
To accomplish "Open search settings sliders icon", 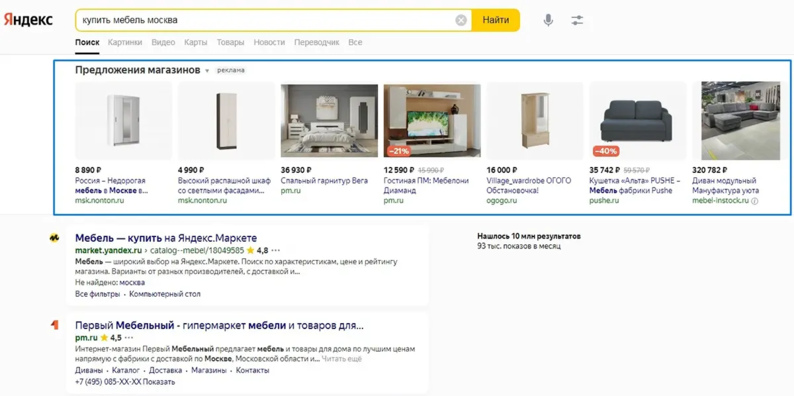I will 577,20.
